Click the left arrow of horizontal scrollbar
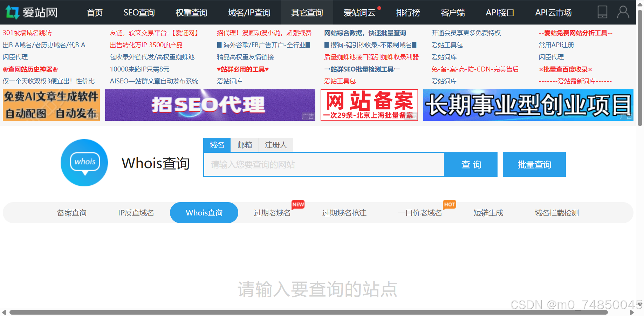This screenshot has width=644, height=316. [x=4, y=312]
